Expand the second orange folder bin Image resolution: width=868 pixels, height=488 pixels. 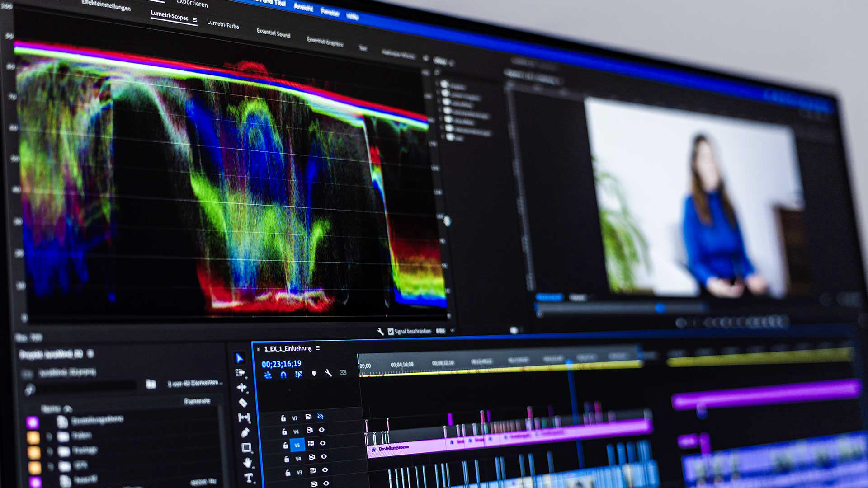click(x=50, y=451)
